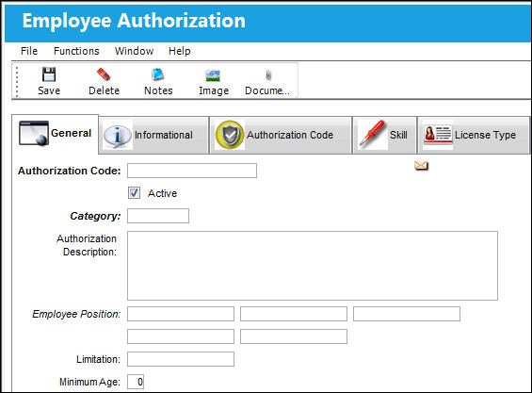
Task: Open the Documents paperclip icon
Action: coord(268,75)
